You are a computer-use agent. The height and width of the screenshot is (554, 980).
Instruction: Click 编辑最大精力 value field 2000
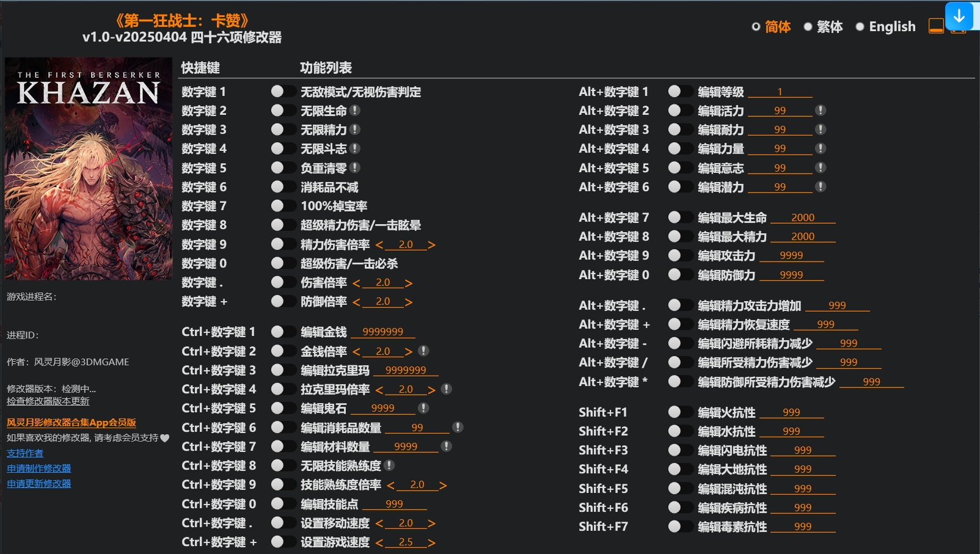(803, 236)
